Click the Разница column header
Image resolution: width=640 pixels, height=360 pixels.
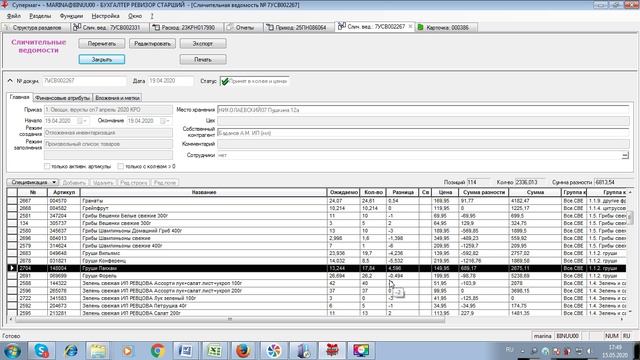[x=403, y=192]
